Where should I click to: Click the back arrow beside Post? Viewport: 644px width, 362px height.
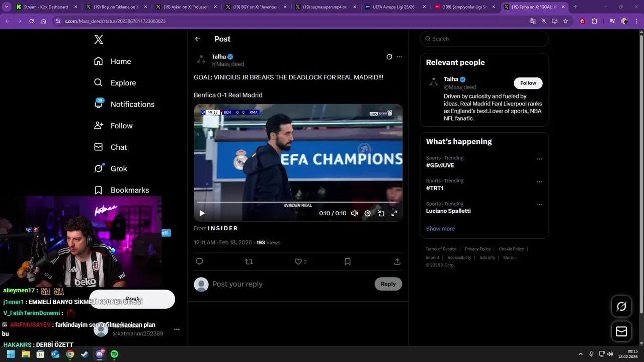[x=198, y=39]
